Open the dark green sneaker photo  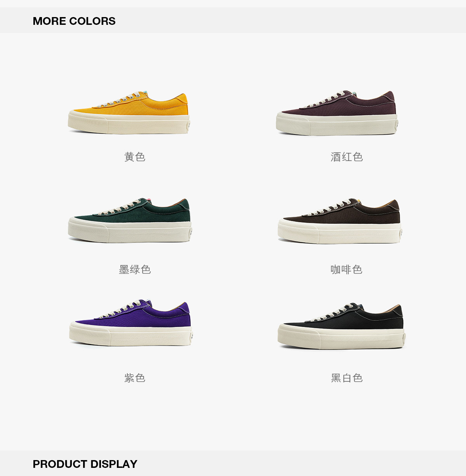[130, 220]
